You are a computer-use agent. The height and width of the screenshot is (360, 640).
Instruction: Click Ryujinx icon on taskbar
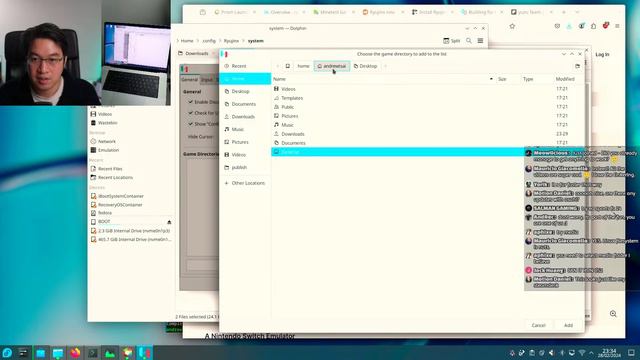click(x=144, y=353)
